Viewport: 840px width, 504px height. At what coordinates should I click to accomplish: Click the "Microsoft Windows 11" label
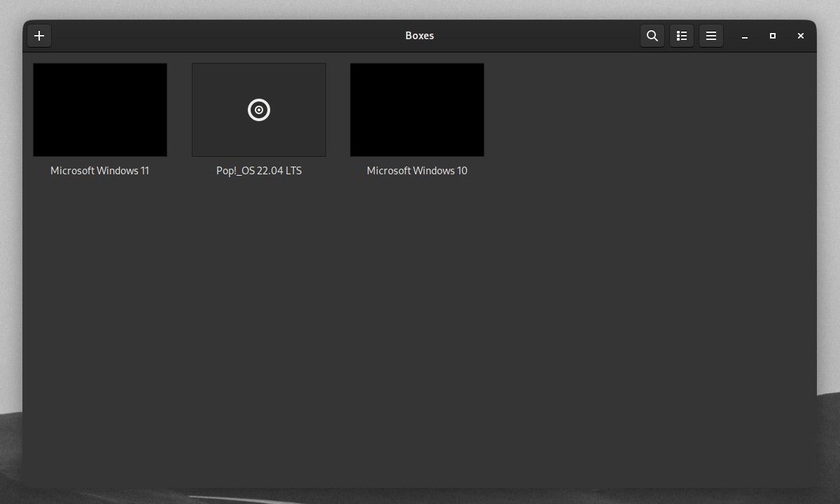click(x=100, y=171)
